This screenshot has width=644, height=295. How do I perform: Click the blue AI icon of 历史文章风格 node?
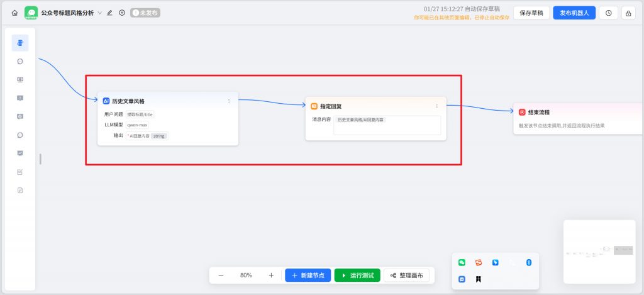tap(106, 101)
